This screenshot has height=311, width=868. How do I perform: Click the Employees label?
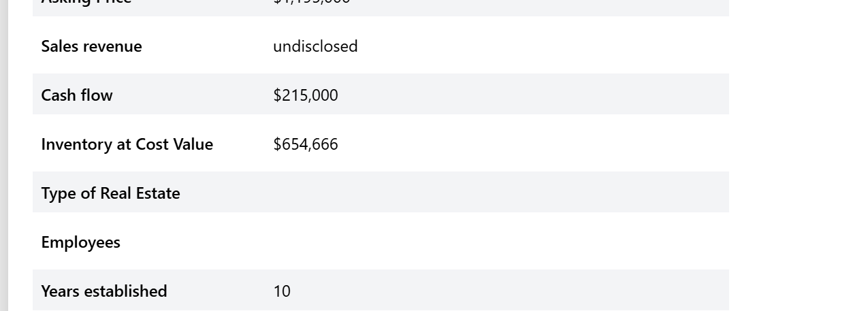(80, 242)
